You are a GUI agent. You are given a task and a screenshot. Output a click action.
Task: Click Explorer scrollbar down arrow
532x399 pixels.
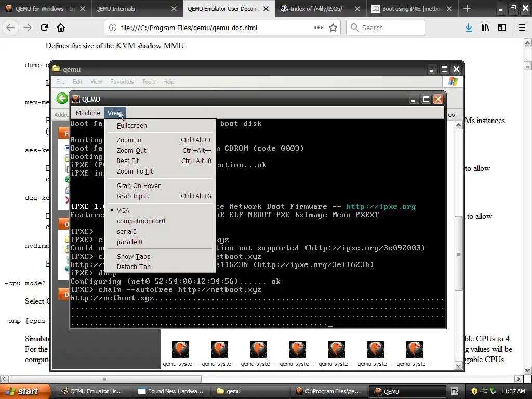pos(458,366)
